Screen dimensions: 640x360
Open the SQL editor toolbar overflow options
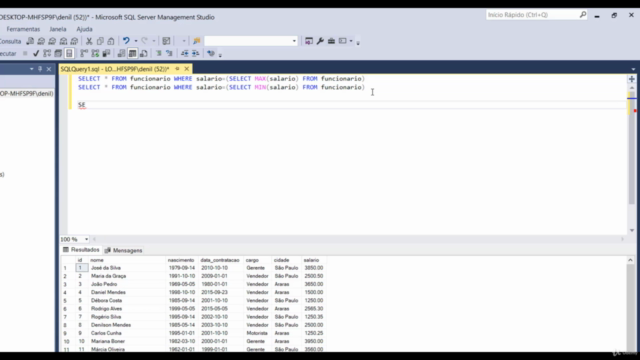point(220,55)
